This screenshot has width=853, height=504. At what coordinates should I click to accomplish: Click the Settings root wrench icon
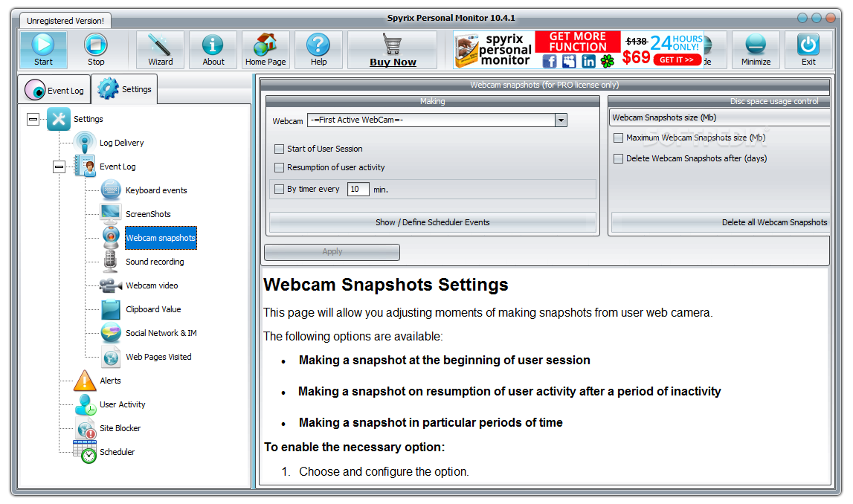pos(59,118)
